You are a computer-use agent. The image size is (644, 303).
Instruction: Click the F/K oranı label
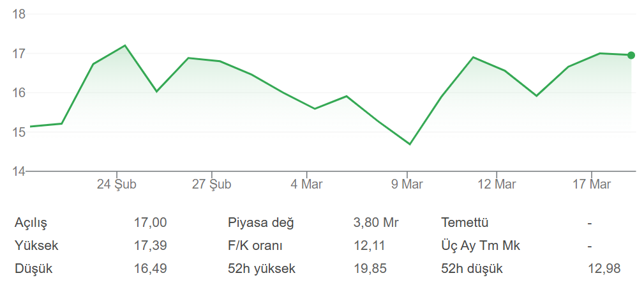pyautogui.click(x=255, y=245)
